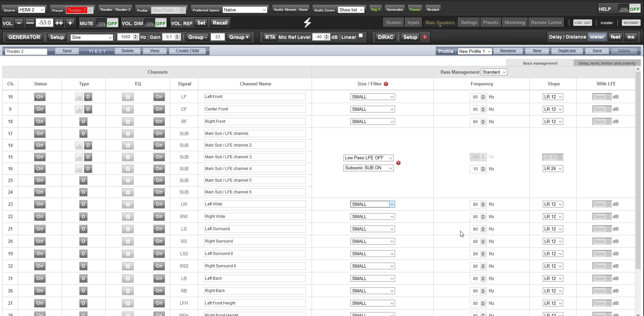Click the Left Surround channel name field

pos(255,229)
